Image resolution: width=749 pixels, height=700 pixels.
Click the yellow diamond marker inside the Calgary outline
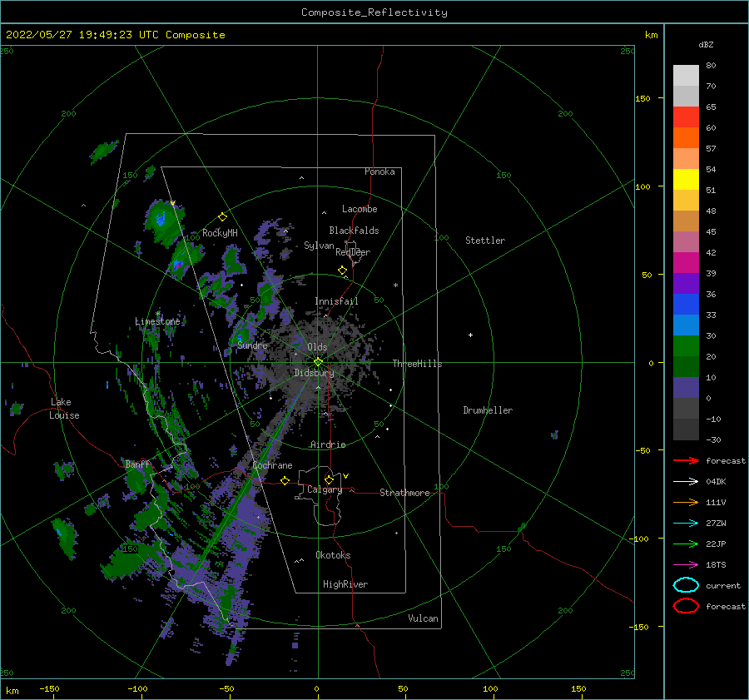329,479
